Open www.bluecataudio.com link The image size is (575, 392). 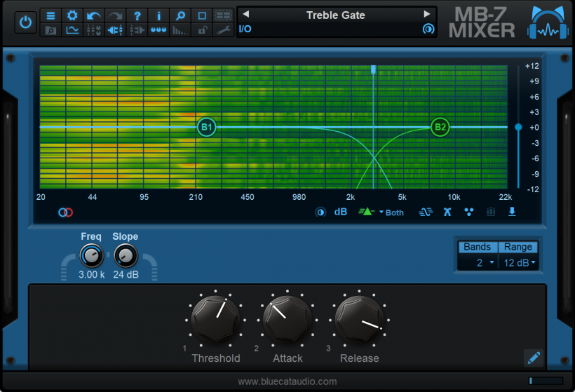pos(287,381)
